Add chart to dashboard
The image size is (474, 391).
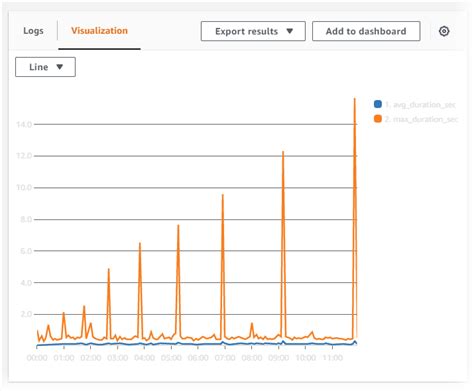[366, 31]
